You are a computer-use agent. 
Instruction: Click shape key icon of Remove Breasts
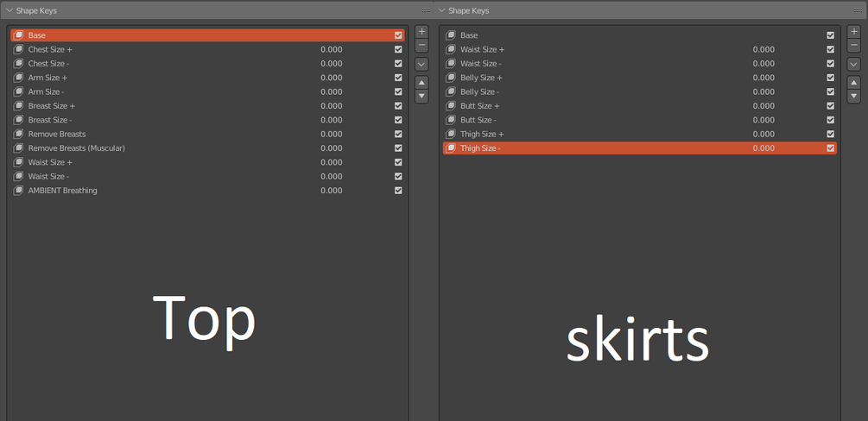pyautogui.click(x=18, y=134)
